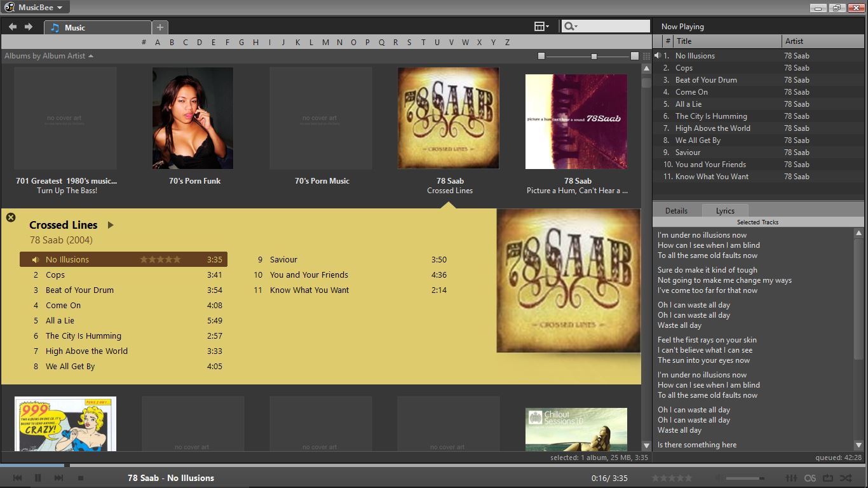Select the 999 Crazy album cover
The height and width of the screenshot is (488, 868).
(x=65, y=424)
